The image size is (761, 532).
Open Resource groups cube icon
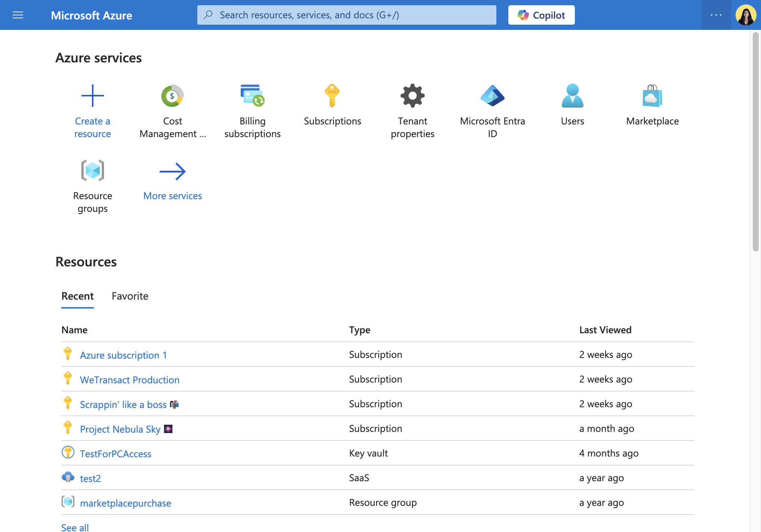(92, 170)
